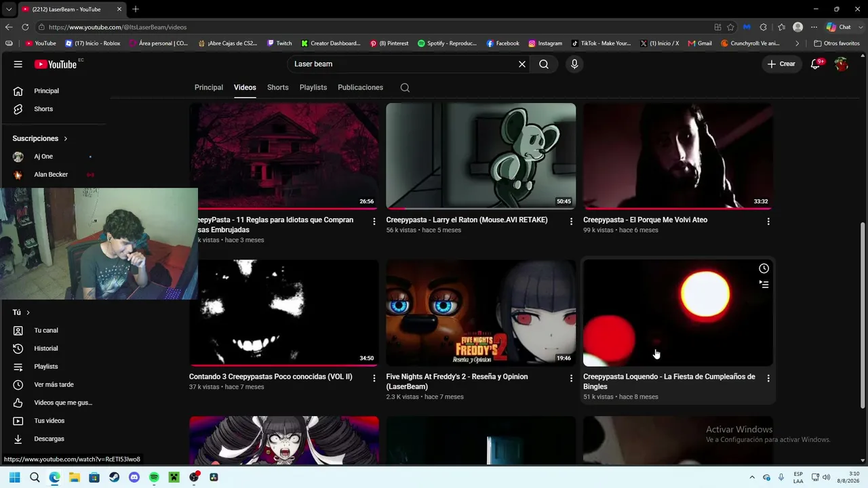Click the magnifier search button beside search box
The width and height of the screenshot is (868, 488).
[544, 64]
